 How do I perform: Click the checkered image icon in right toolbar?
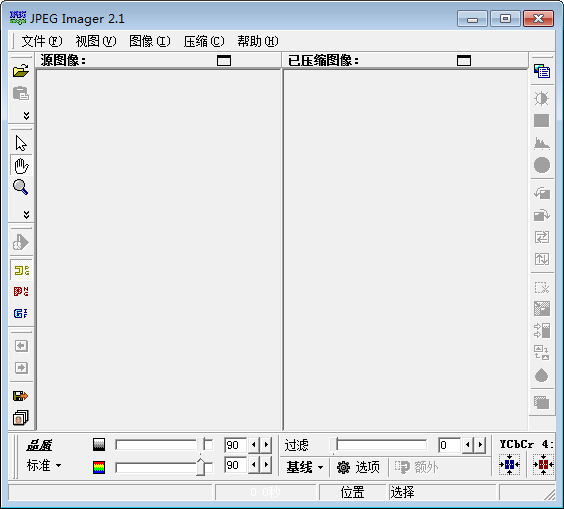pyautogui.click(x=542, y=309)
